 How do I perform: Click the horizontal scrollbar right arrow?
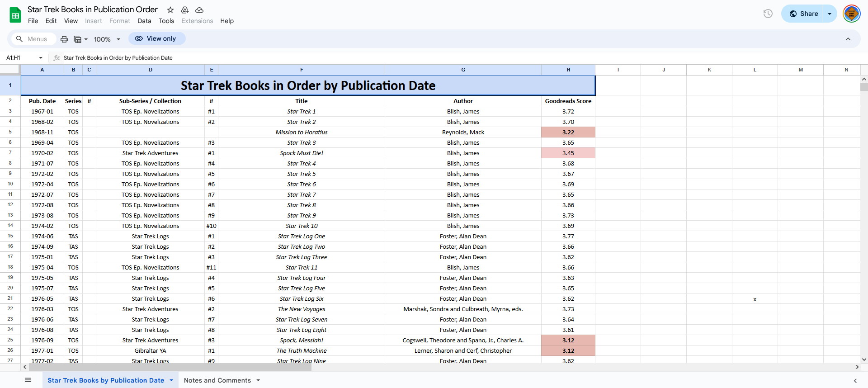click(x=857, y=367)
